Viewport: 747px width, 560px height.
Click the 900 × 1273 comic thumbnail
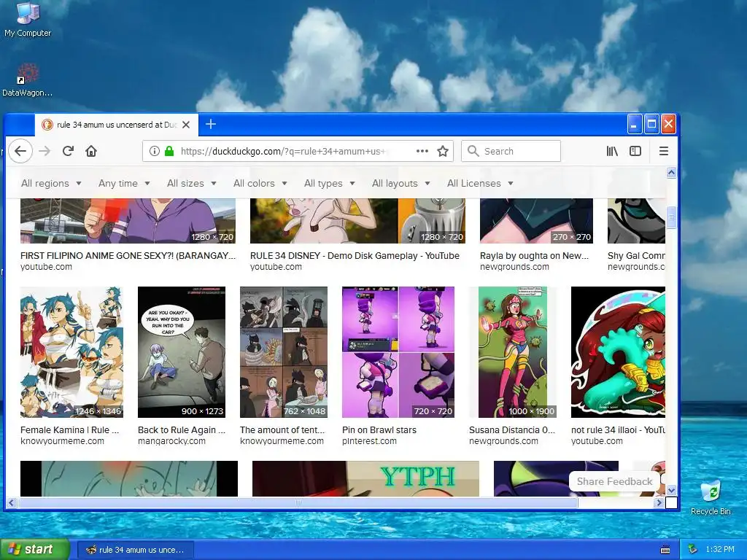coord(182,352)
